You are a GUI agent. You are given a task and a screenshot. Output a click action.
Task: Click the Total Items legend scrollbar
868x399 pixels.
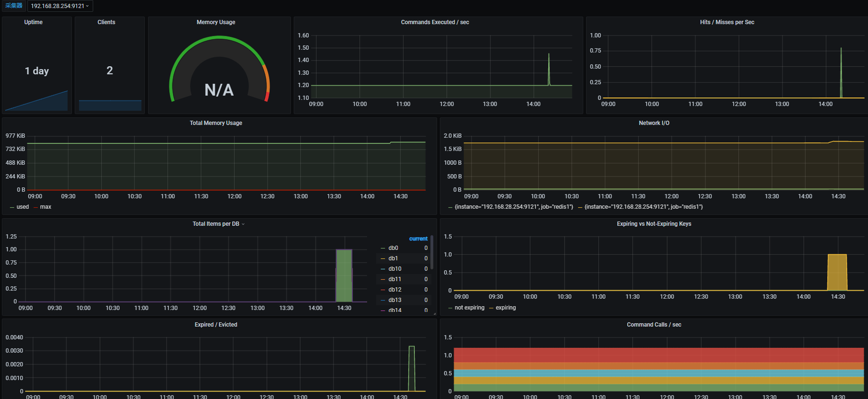tap(432, 253)
